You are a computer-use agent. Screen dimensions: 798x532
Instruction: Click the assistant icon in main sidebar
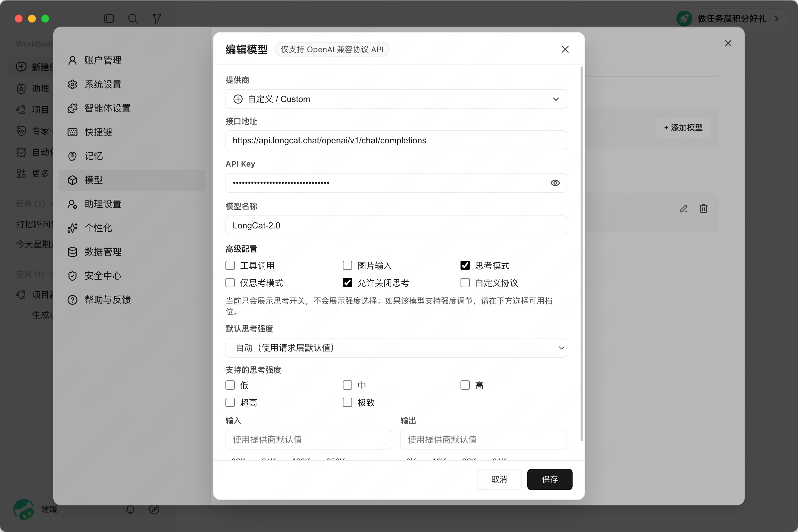(x=21, y=88)
